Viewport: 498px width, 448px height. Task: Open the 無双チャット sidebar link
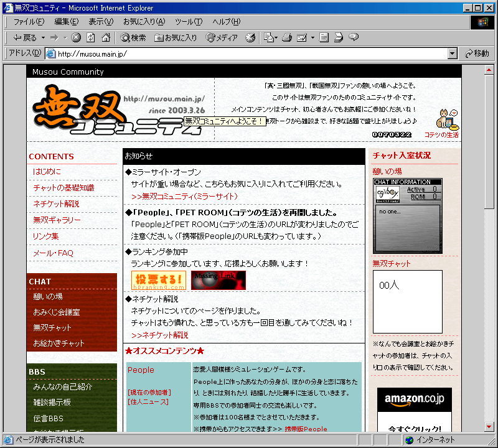[52, 328]
